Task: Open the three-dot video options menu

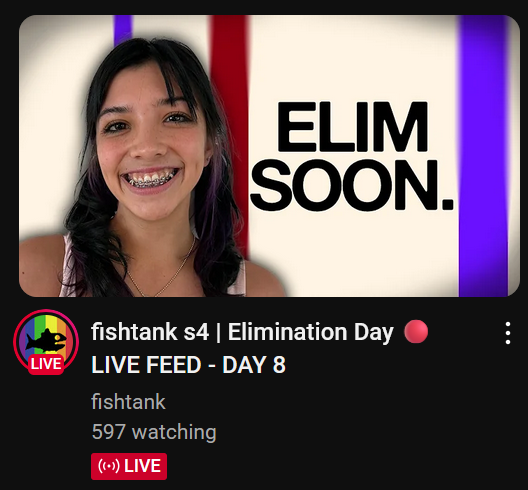Action: [x=508, y=333]
